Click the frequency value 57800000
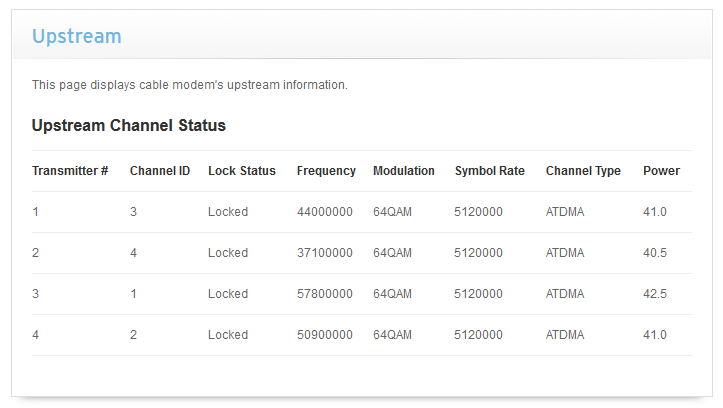This screenshot has width=723, height=408. point(325,294)
